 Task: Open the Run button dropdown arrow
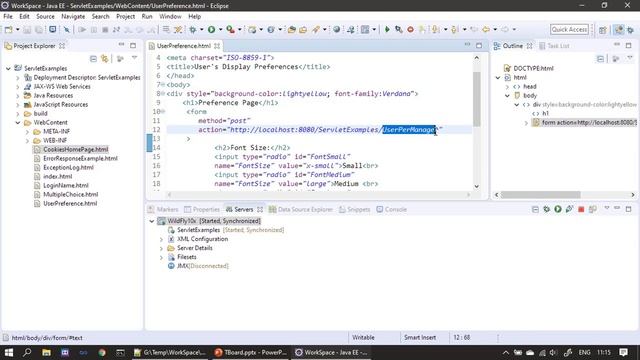pos(220,29)
